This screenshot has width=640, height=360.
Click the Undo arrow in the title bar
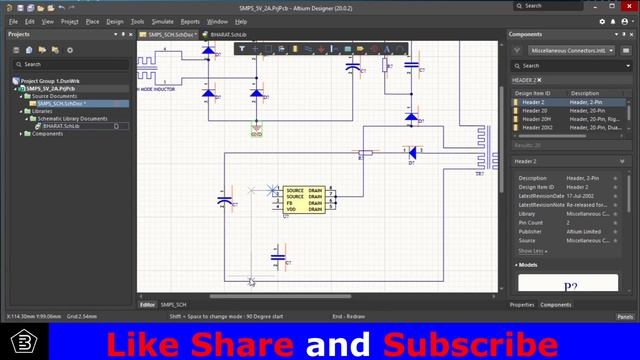pos(61,8)
